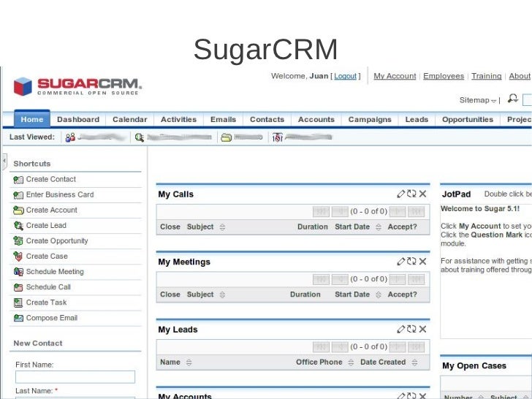Edit the My Leads dashlet with pencil icon
Screen dimensions: 532x399
point(400,329)
